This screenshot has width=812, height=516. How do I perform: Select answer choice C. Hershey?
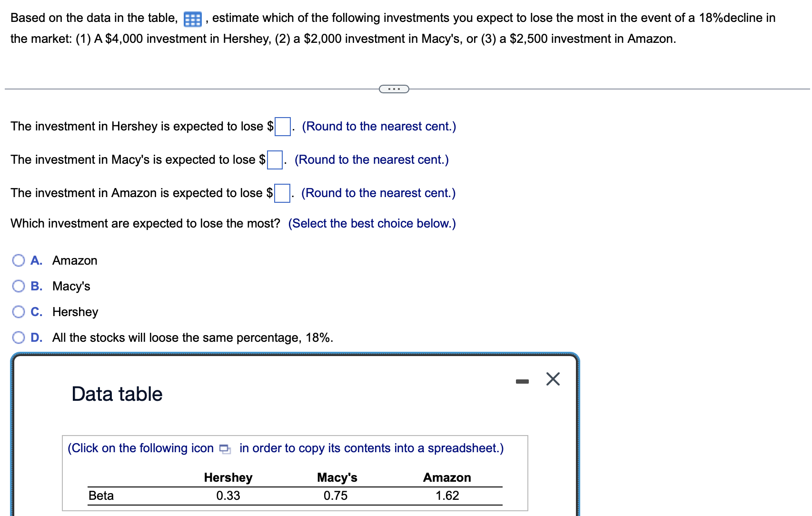point(19,311)
